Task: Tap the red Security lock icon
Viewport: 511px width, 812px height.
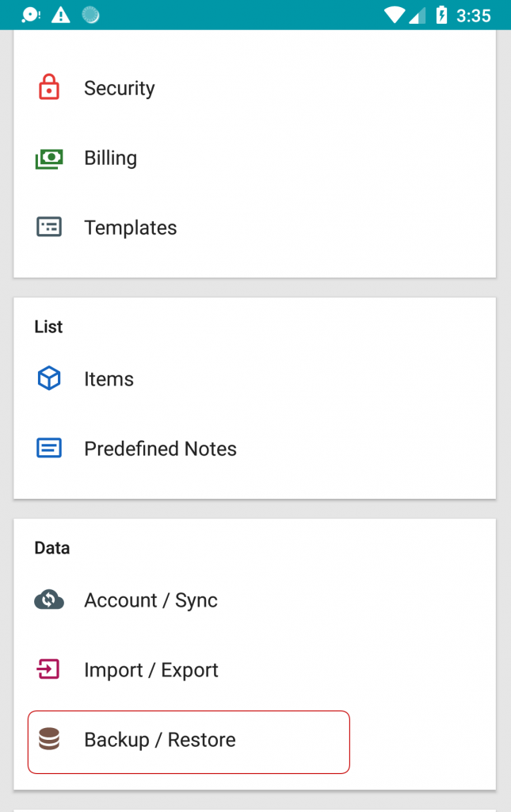Action: pyautogui.click(x=49, y=87)
